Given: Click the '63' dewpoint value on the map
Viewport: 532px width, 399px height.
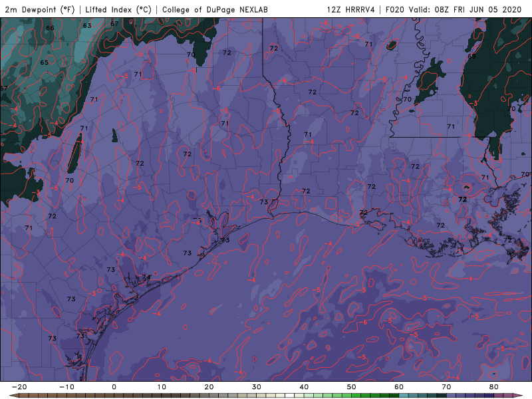Looking at the screenshot, I should pos(87,25).
